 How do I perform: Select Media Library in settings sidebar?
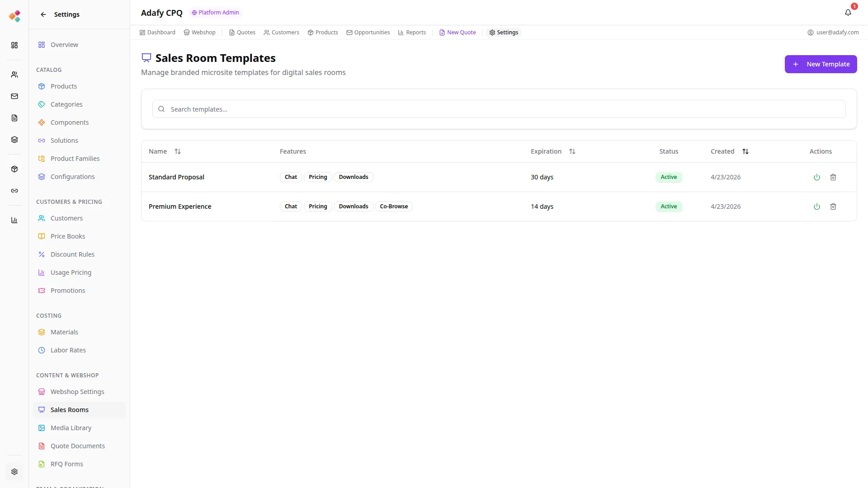coord(71,428)
